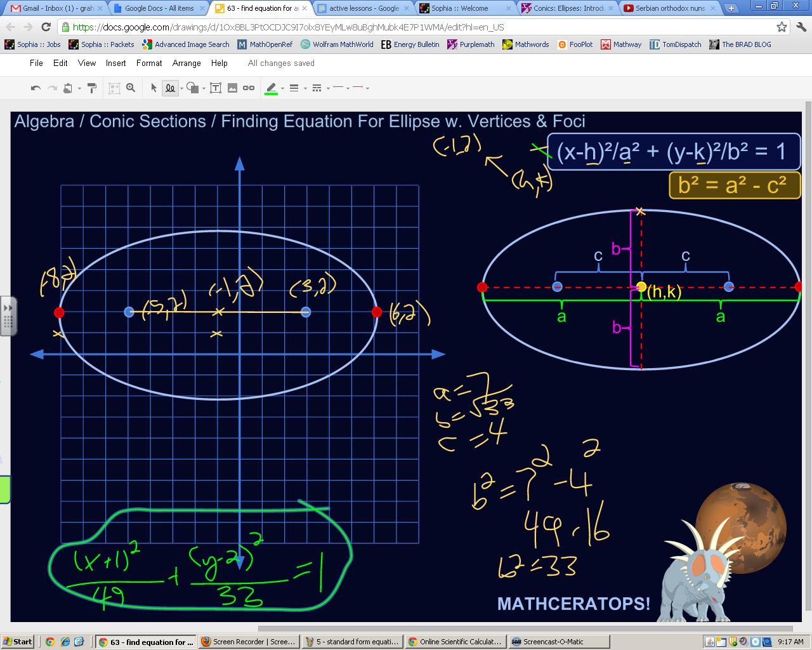Screen dimensions: 812x650
Task: Expand the clipboard dropdown arrow
Action: click(x=79, y=89)
